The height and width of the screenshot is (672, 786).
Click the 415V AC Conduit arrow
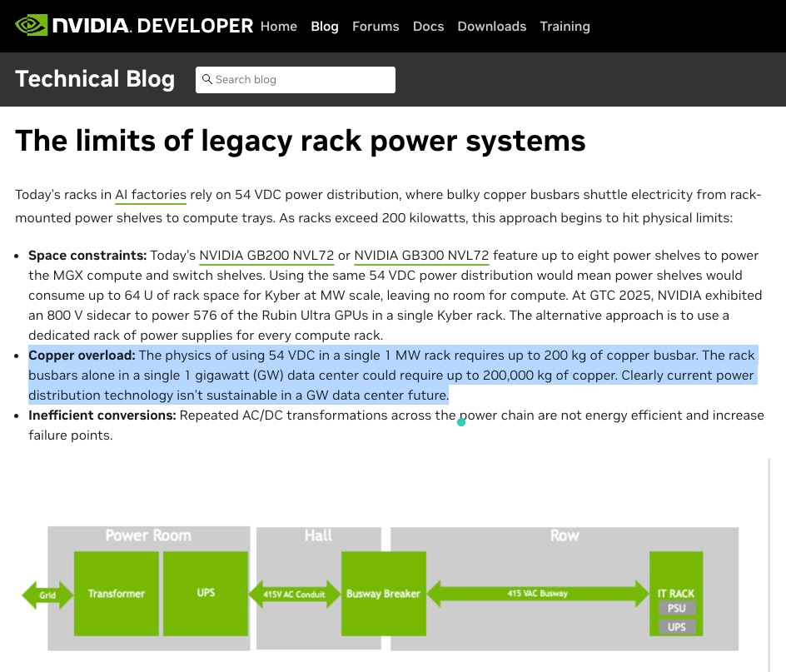point(295,595)
